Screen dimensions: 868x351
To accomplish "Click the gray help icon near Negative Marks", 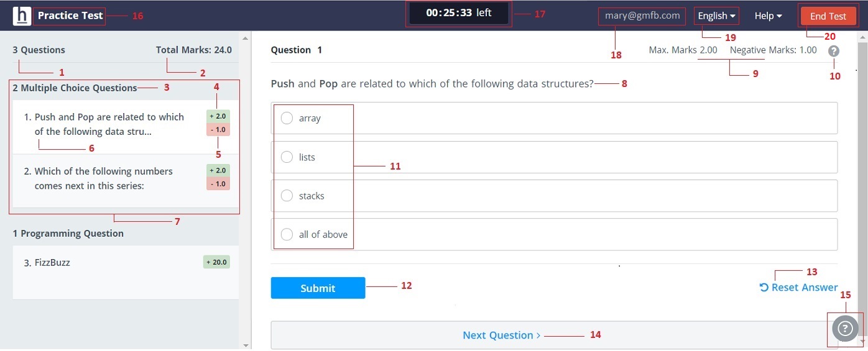I will click(834, 51).
